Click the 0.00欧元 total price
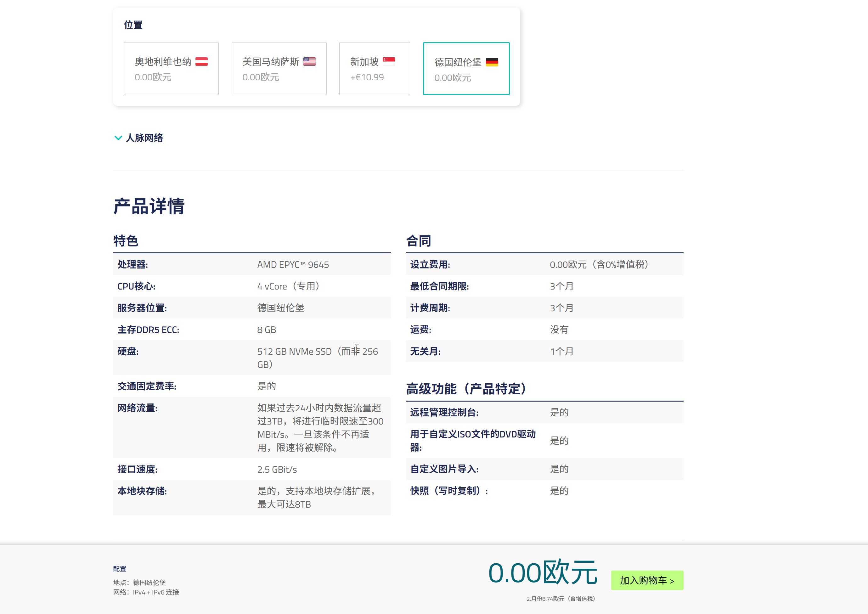Viewport: 868px width, 614px height. click(543, 572)
